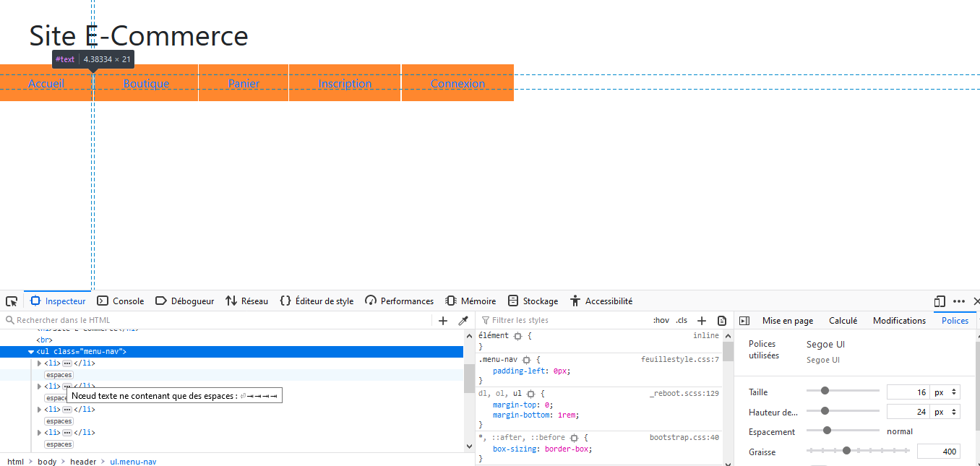Switch to the Console tab
This screenshot has width=980, height=466.
click(x=120, y=301)
